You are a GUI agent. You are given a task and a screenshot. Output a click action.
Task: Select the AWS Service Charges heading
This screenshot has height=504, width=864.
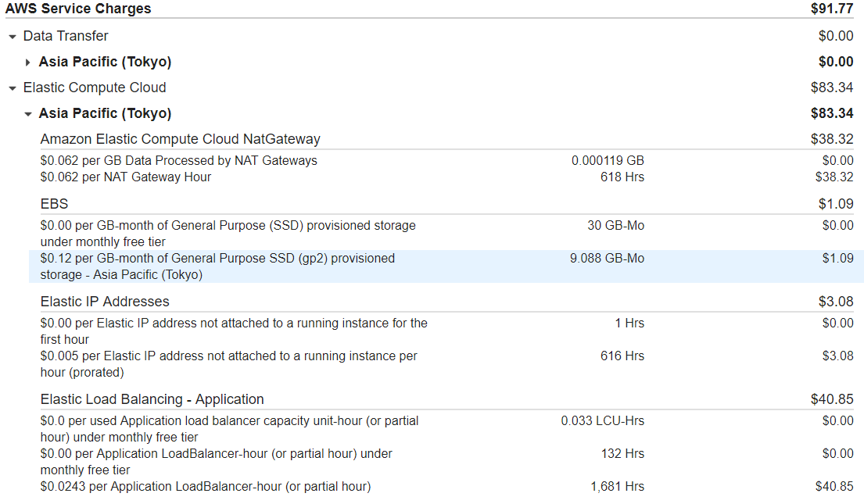78,9
